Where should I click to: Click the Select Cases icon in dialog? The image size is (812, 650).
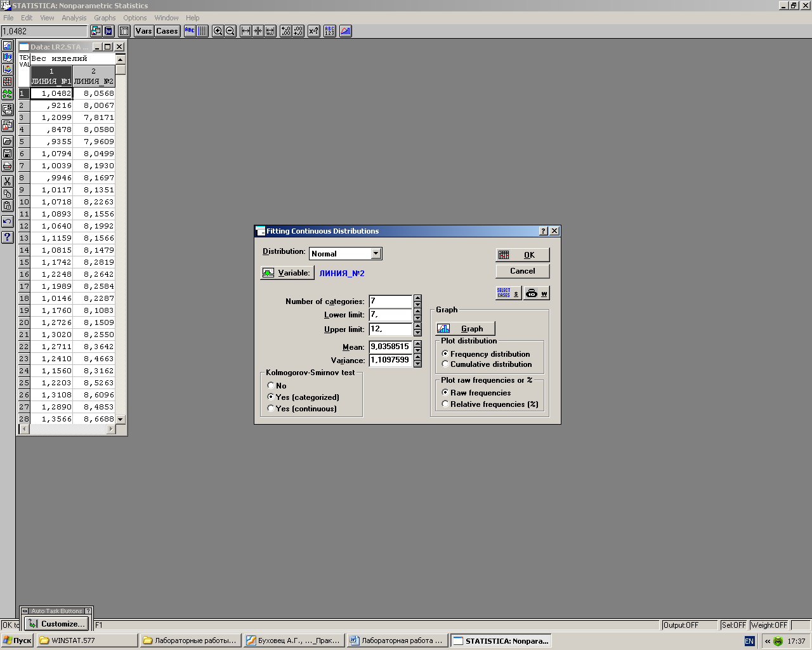click(509, 293)
